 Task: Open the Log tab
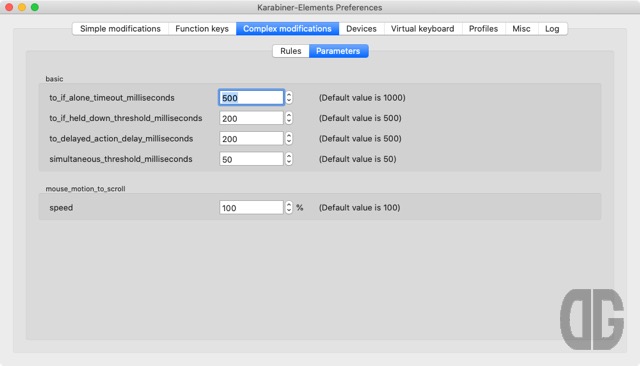552,29
